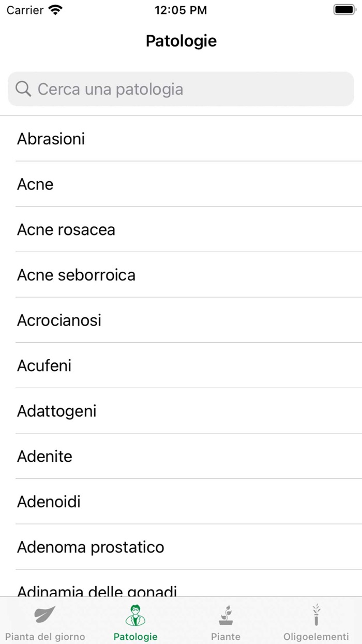Switch to the Oligoelementi tab

tap(316, 621)
